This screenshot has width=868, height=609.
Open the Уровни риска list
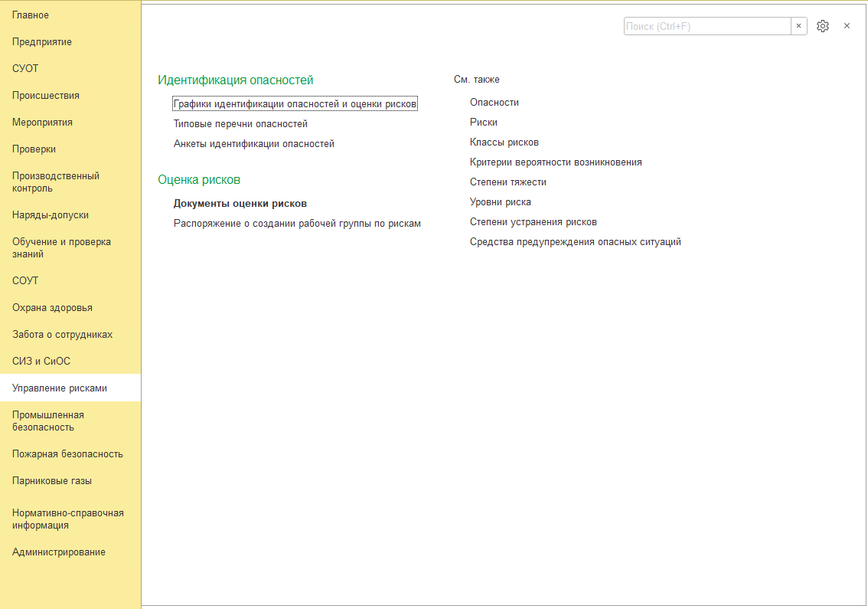(501, 202)
